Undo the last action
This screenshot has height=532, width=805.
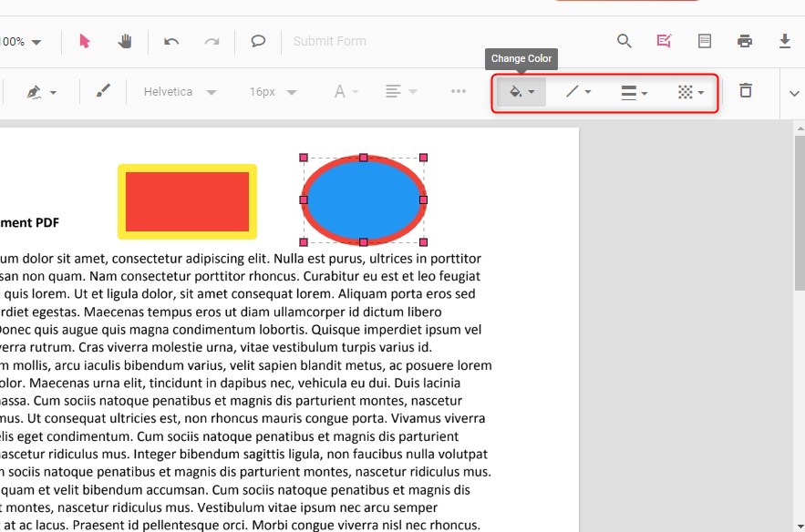pyautogui.click(x=172, y=41)
